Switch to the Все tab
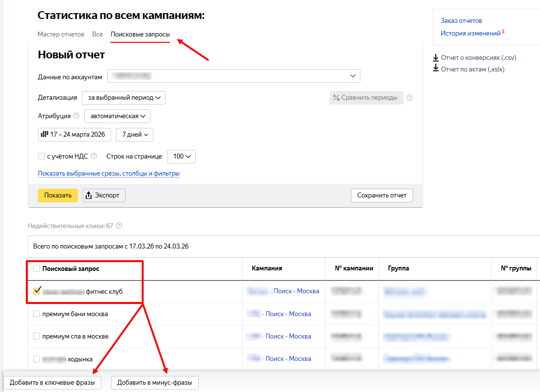 point(97,35)
